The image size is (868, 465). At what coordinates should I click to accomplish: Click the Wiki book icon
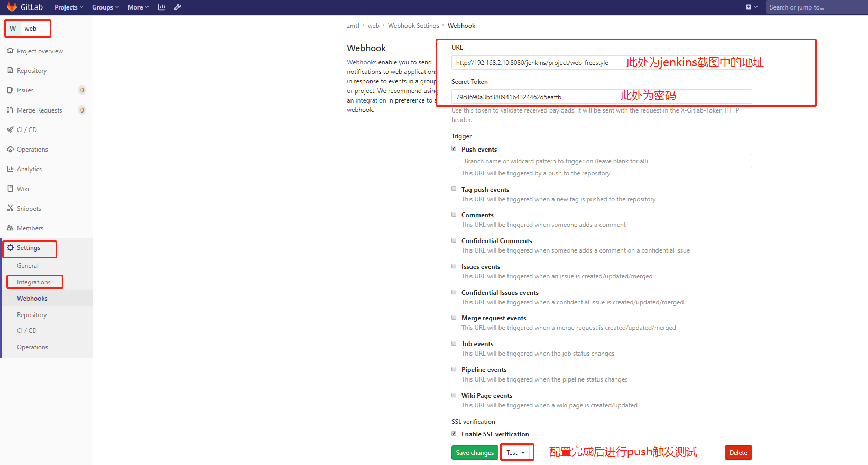tap(10, 189)
